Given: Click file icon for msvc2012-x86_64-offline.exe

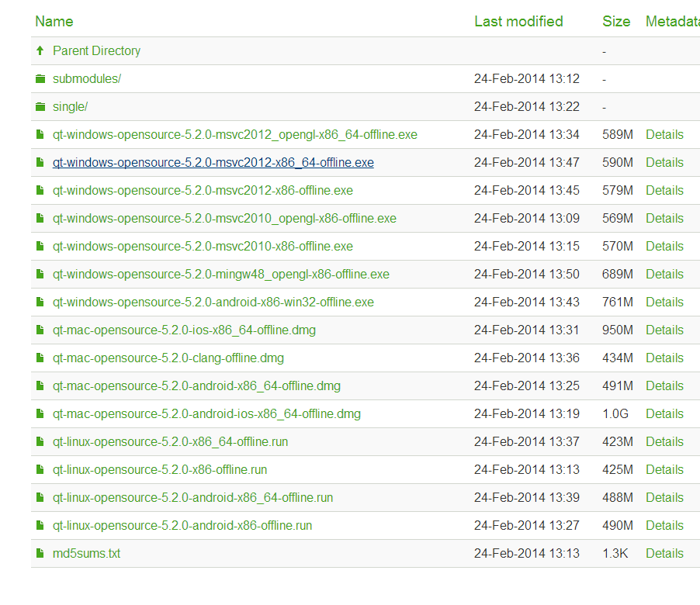Looking at the screenshot, I should point(40,162).
